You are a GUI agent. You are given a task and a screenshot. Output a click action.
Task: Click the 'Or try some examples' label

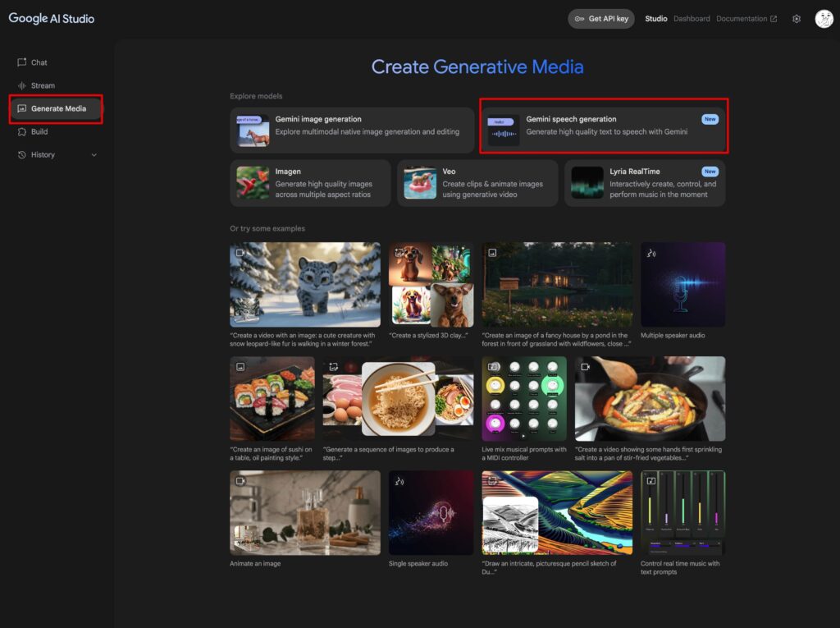coord(267,228)
